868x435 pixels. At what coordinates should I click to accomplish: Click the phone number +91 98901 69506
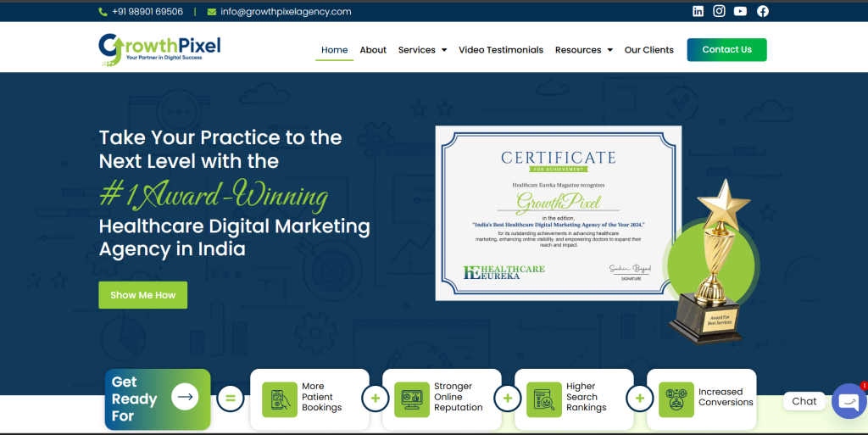click(147, 12)
